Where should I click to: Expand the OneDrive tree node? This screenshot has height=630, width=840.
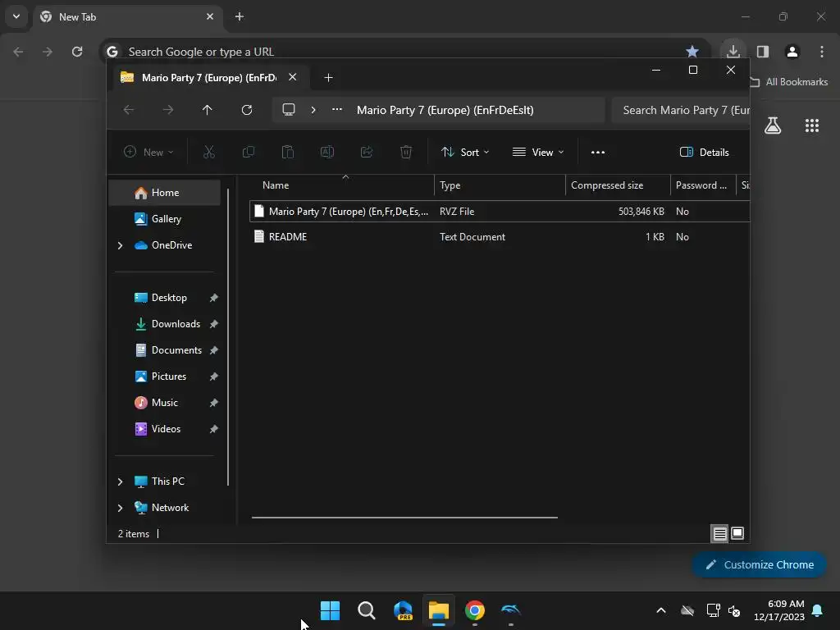pos(120,245)
